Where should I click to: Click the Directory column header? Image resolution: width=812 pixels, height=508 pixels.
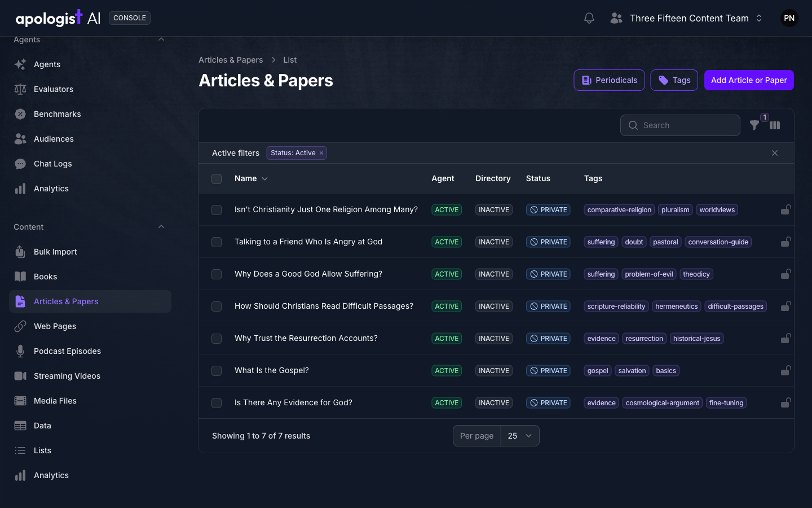click(x=493, y=178)
